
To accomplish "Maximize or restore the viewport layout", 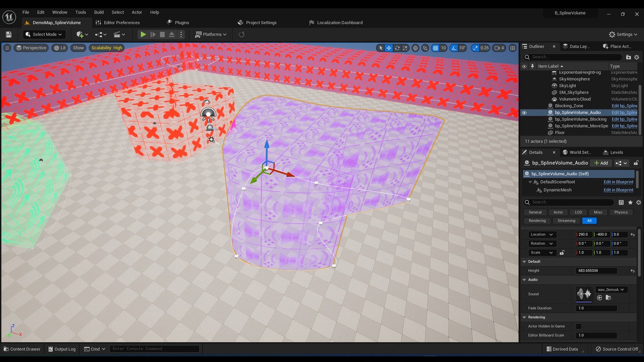I will tap(513, 48).
